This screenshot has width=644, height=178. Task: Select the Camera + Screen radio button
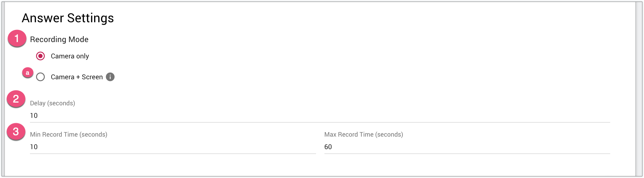40,77
